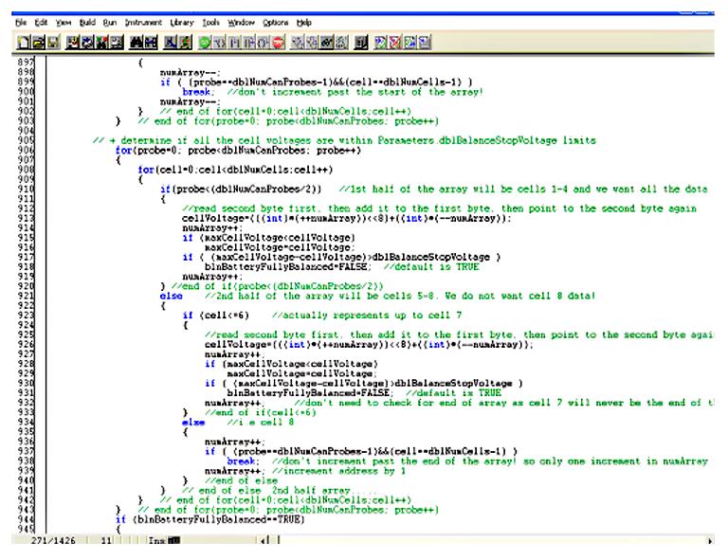
Task: Click the '271/1426' line counter in status bar
Action: 53,540
